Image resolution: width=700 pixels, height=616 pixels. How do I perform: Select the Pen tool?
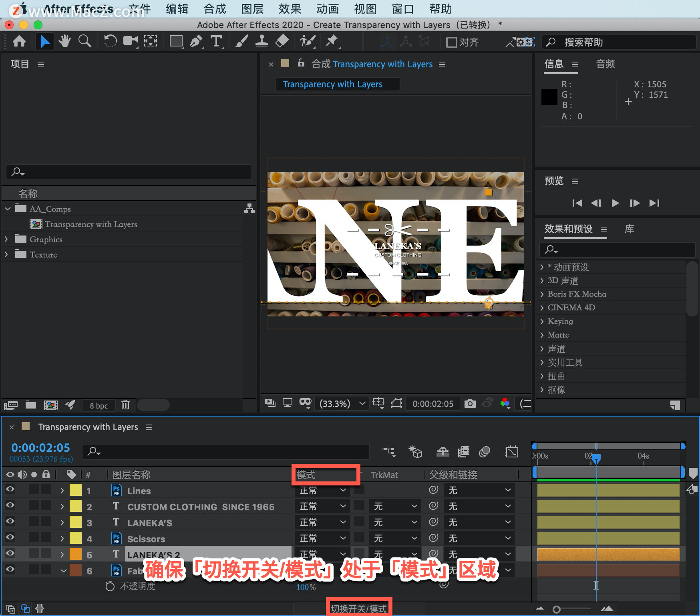[x=196, y=41]
